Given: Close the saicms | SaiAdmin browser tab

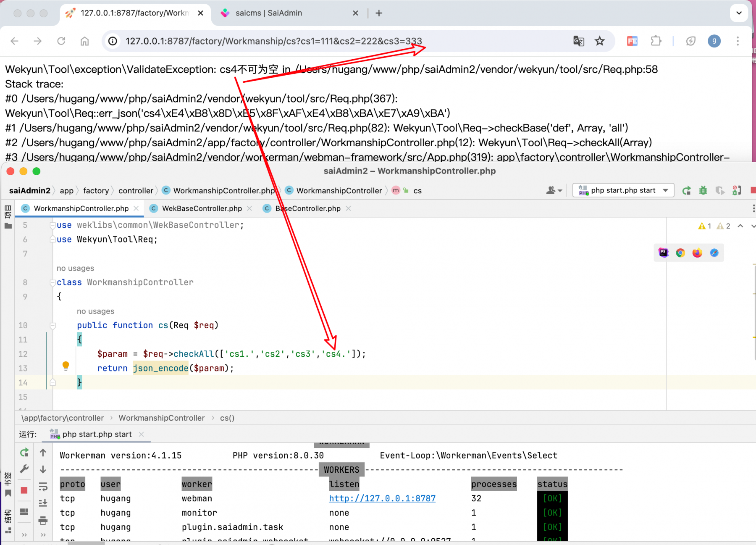Looking at the screenshot, I should tap(355, 13).
